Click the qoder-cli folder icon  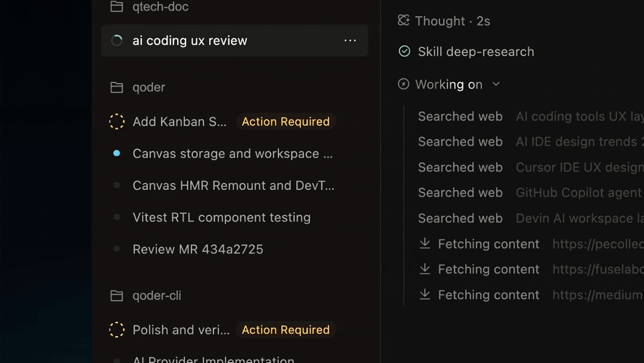click(x=117, y=296)
